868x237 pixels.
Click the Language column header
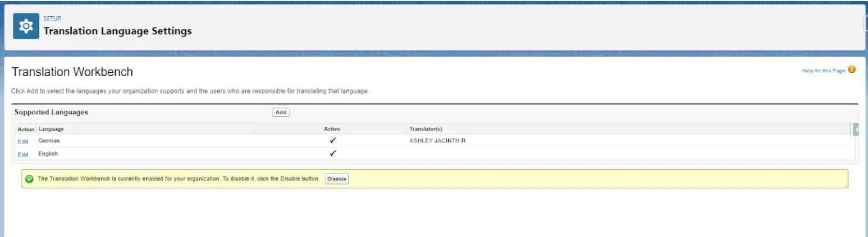coord(51,129)
